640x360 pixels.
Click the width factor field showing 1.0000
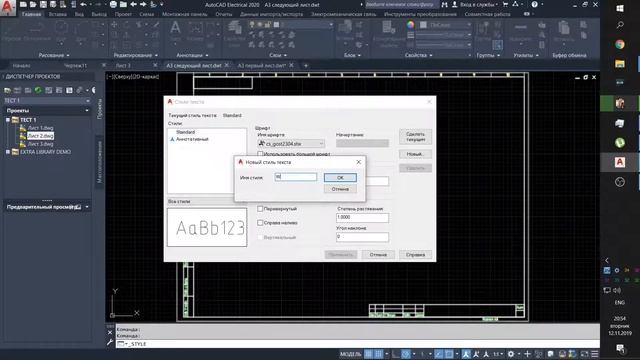[362, 218]
